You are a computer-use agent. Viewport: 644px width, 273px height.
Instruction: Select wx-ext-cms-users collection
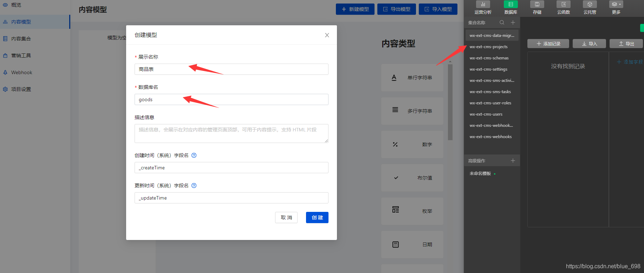(x=492, y=114)
